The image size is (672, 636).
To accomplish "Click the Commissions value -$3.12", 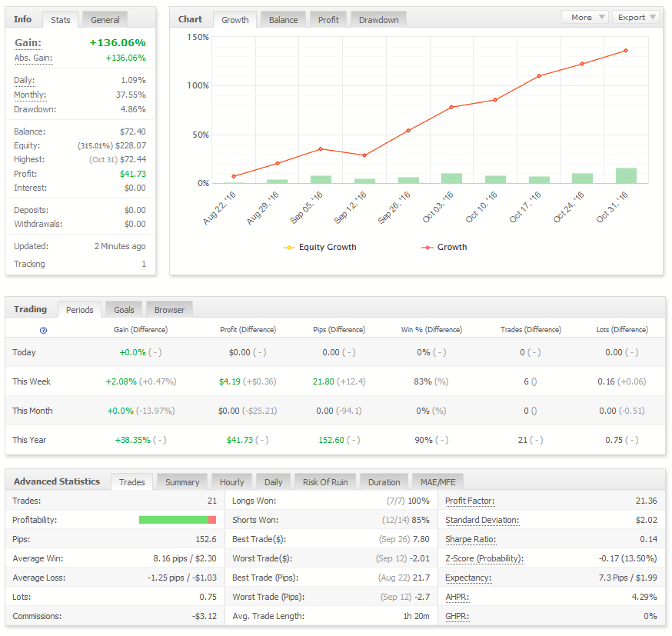I will point(205,616).
